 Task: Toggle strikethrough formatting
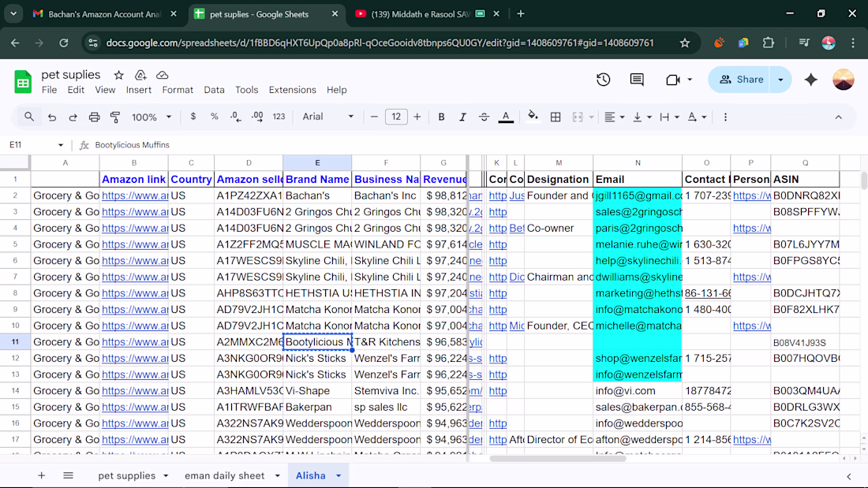[x=484, y=117]
